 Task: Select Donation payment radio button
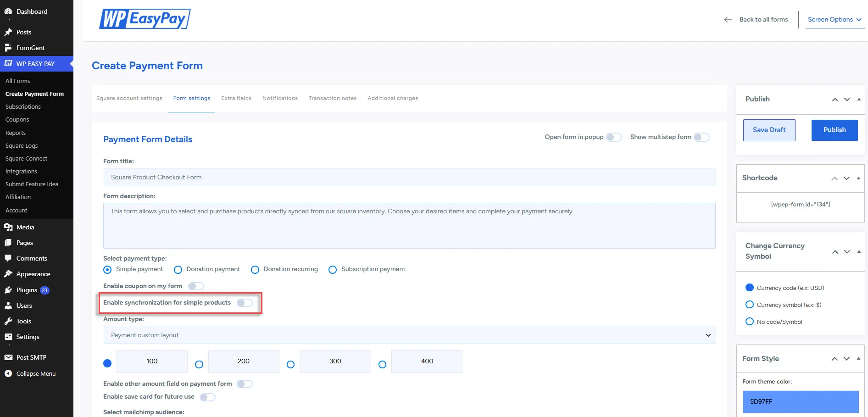point(178,270)
